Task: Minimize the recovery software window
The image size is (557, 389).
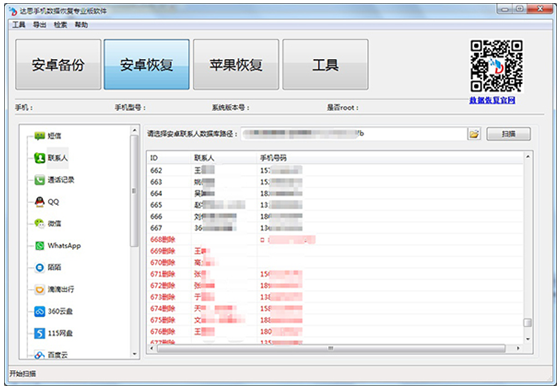Action: coord(505,9)
